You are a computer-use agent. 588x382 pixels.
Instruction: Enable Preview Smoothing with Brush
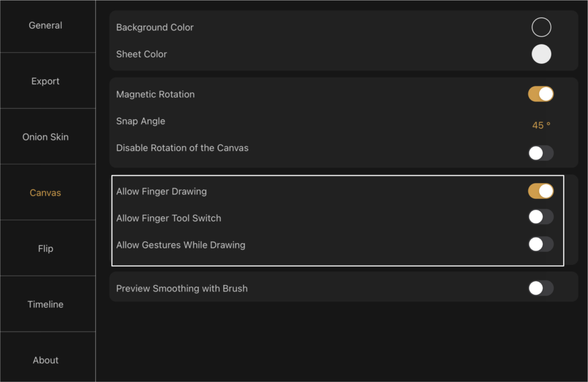pyautogui.click(x=541, y=288)
